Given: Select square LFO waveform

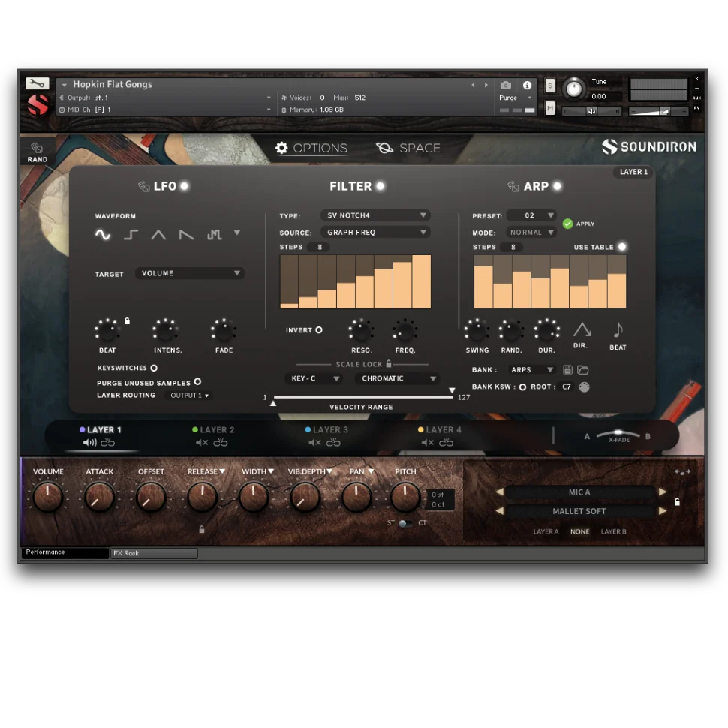Looking at the screenshot, I should click(131, 234).
